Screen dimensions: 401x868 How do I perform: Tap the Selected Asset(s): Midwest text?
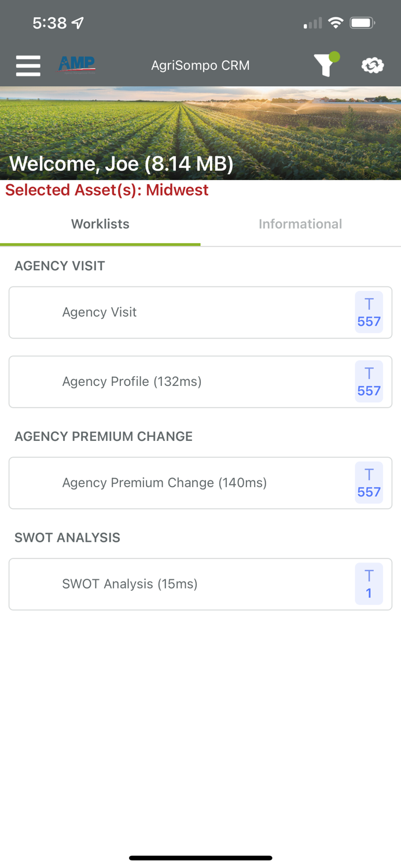pyautogui.click(x=106, y=190)
